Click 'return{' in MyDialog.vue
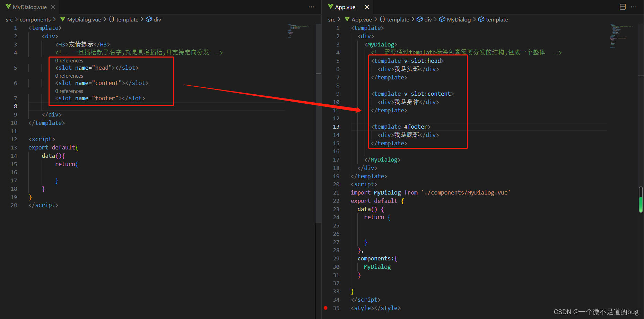 [x=67, y=164]
